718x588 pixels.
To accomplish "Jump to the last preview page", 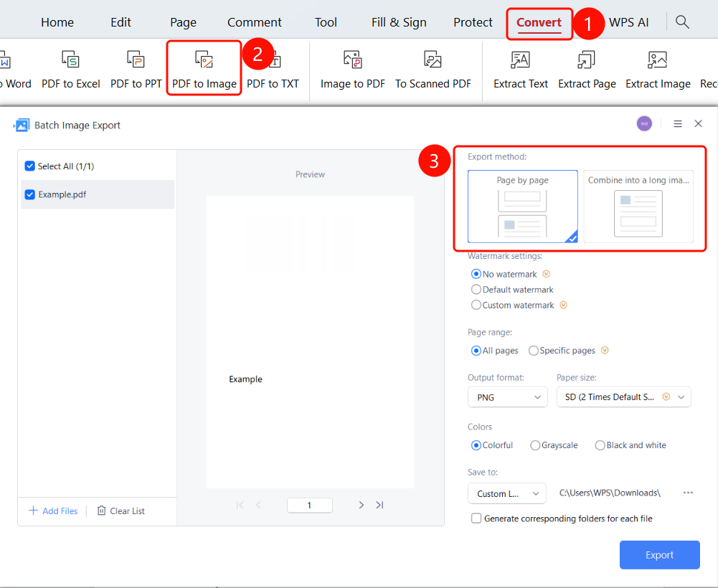I will click(379, 505).
